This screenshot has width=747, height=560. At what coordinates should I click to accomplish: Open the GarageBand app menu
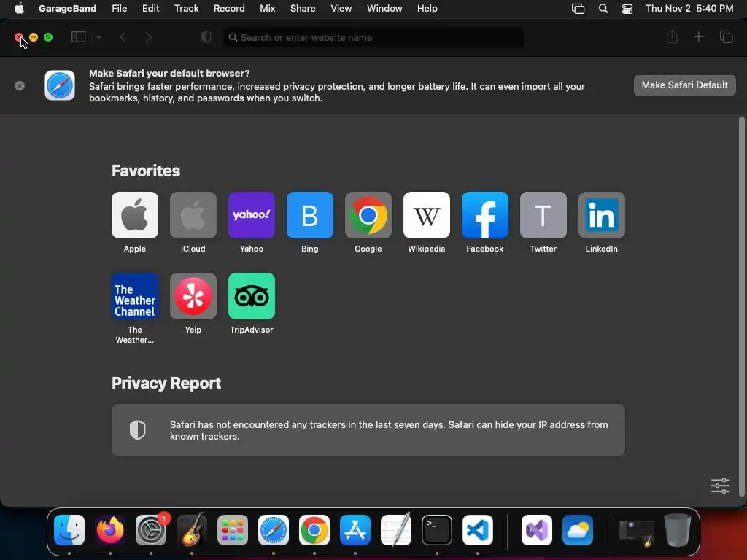point(67,9)
